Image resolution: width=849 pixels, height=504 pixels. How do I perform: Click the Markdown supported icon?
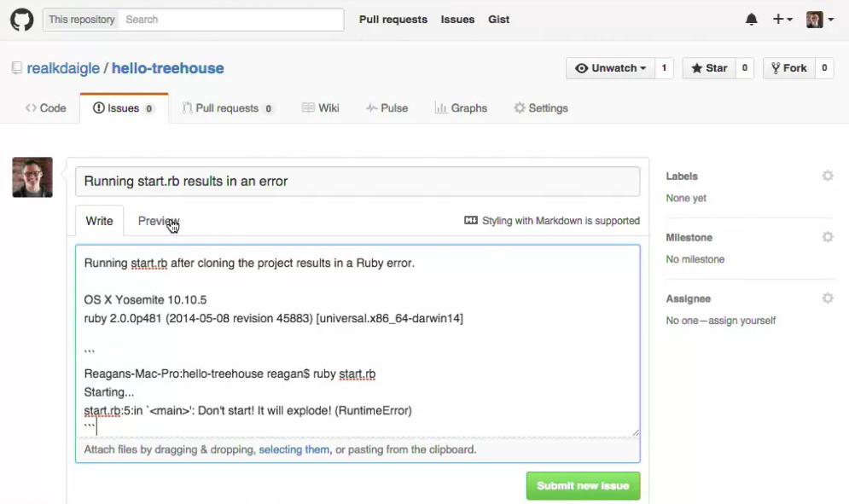point(470,220)
